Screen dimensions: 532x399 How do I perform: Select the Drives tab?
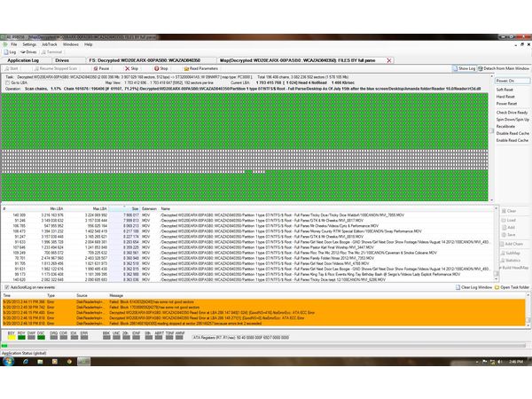coord(69,59)
